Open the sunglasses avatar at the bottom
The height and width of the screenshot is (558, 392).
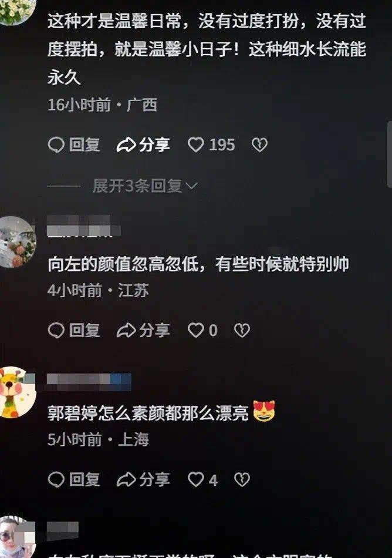coord(16,537)
